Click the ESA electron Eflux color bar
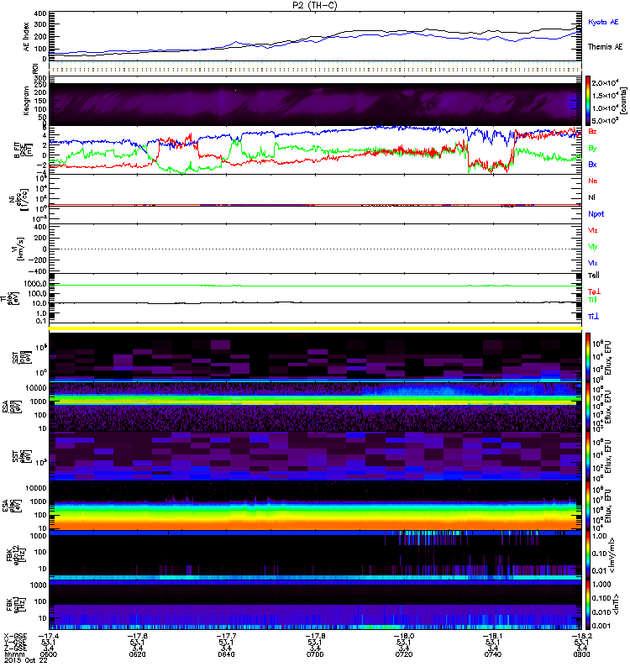 point(588,507)
